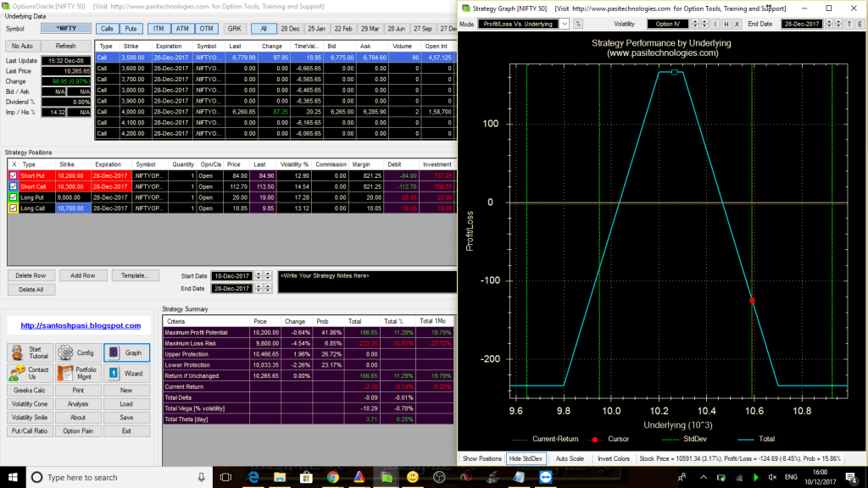
Task: Select the highlighted Graph icon
Action: pyautogui.click(x=114, y=352)
